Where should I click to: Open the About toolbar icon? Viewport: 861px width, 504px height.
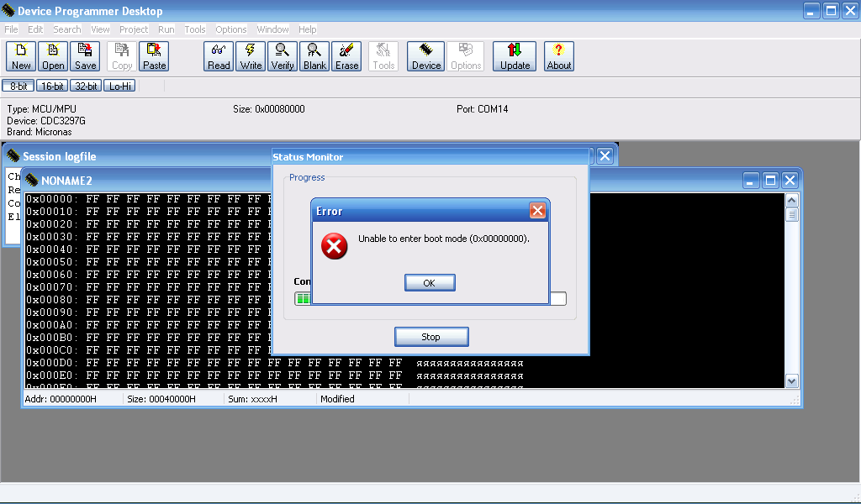(x=559, y=56)
